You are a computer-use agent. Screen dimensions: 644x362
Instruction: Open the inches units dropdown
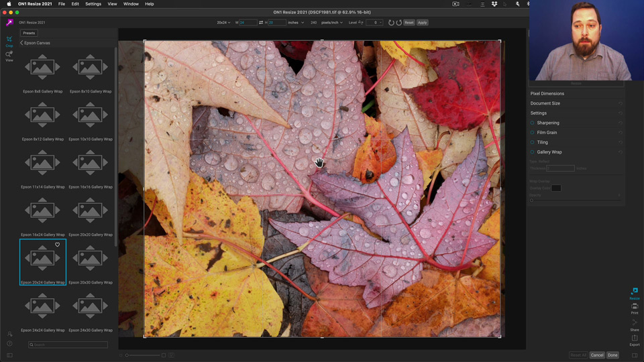pos(296,23)
